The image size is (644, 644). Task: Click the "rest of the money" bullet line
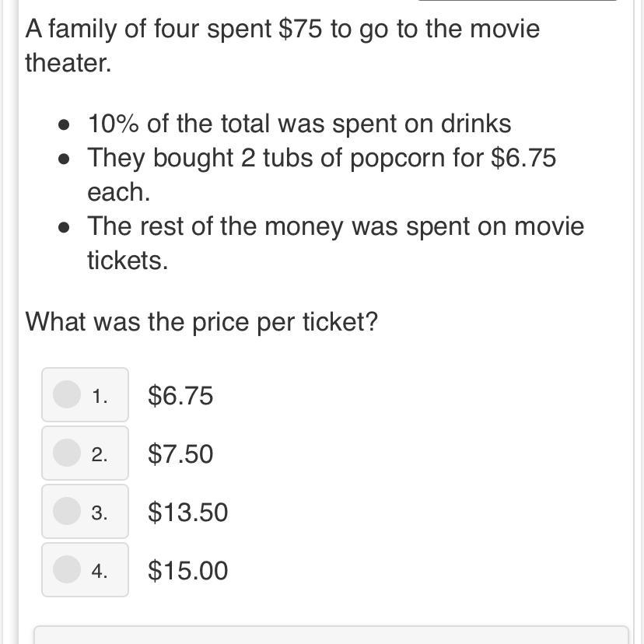[335, 226]
